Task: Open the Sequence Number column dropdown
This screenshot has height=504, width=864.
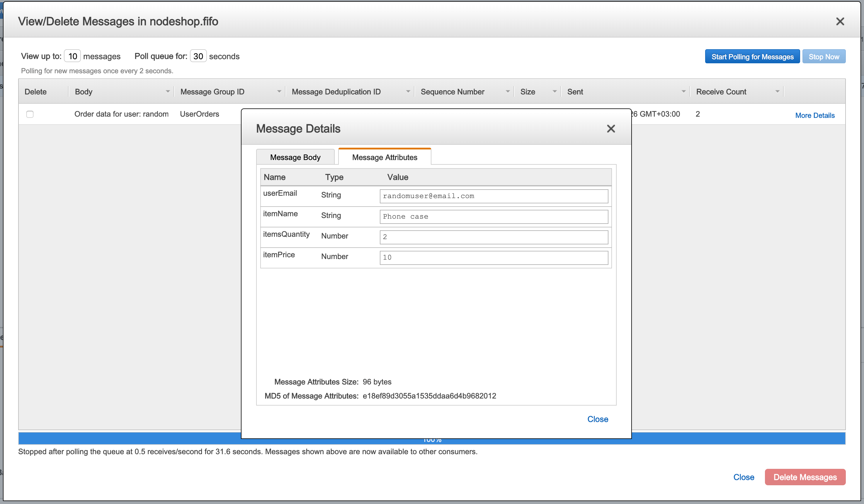Action: (508, 91)
